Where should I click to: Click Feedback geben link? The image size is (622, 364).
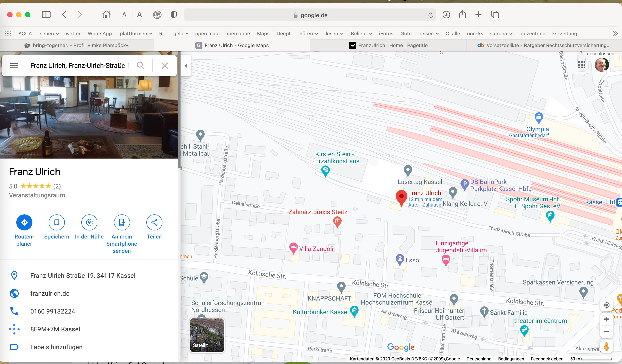click(547, 359)
